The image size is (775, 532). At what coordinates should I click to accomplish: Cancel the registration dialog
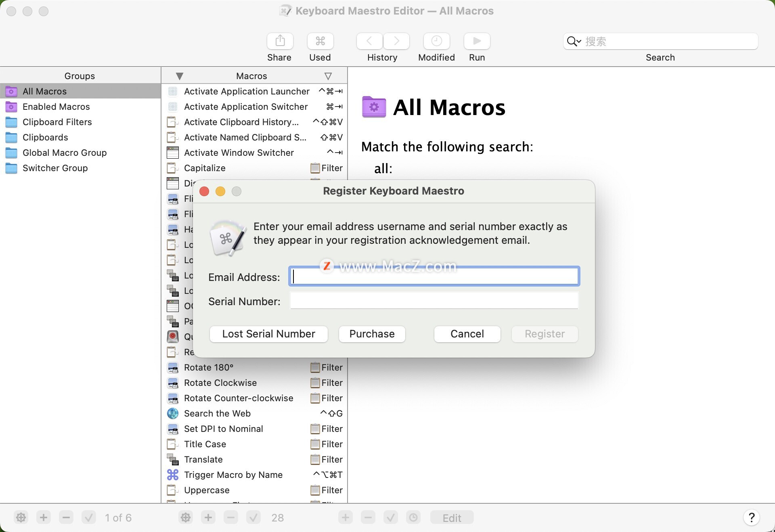pyautogui.click(x=467, y=334)
